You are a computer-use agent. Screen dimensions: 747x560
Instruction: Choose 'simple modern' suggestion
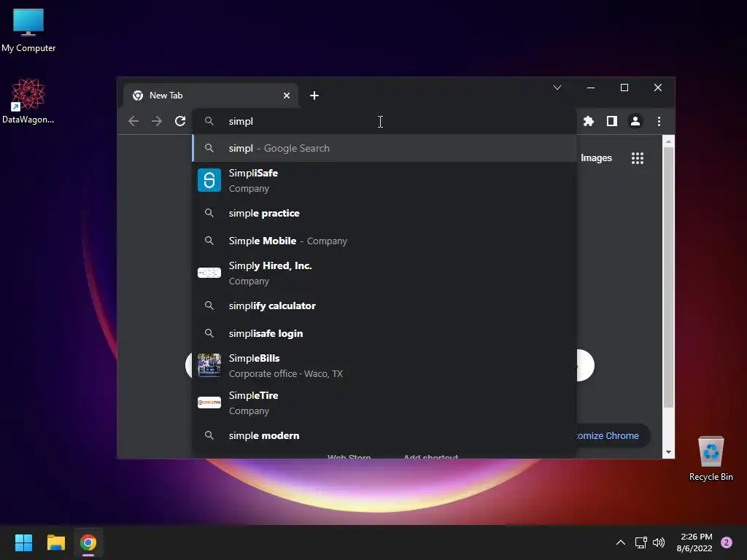click(384, 436)
